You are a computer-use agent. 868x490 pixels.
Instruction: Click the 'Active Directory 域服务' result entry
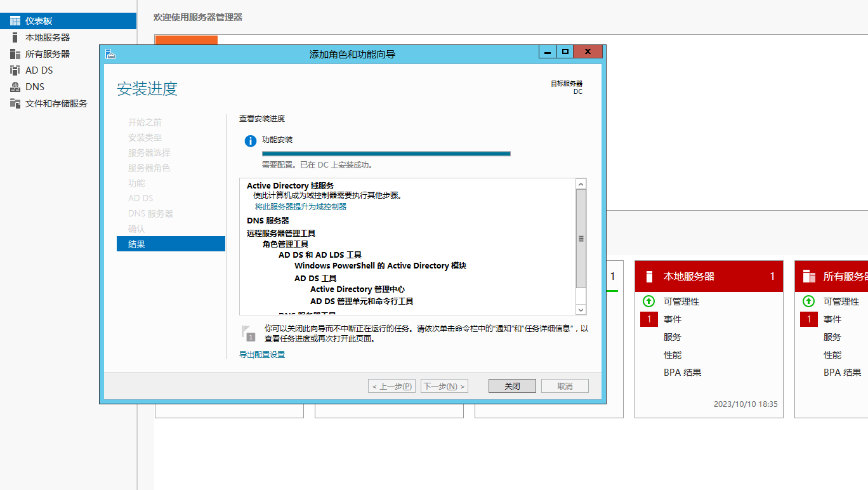(291, 185)
